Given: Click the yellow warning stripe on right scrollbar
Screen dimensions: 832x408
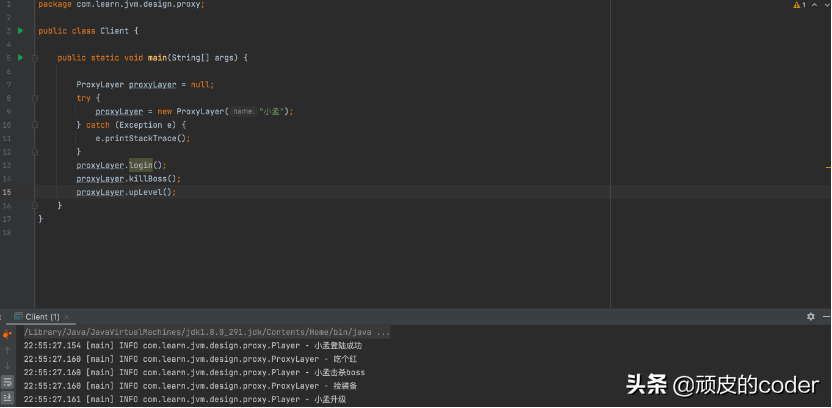Looking at the screenshot, I should (828, 165).
